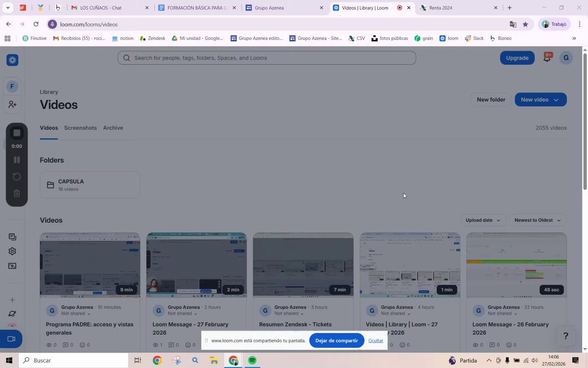Screen dimensions: 588x368
Task: Stop the Loom recording
Action: click(16, 133)
